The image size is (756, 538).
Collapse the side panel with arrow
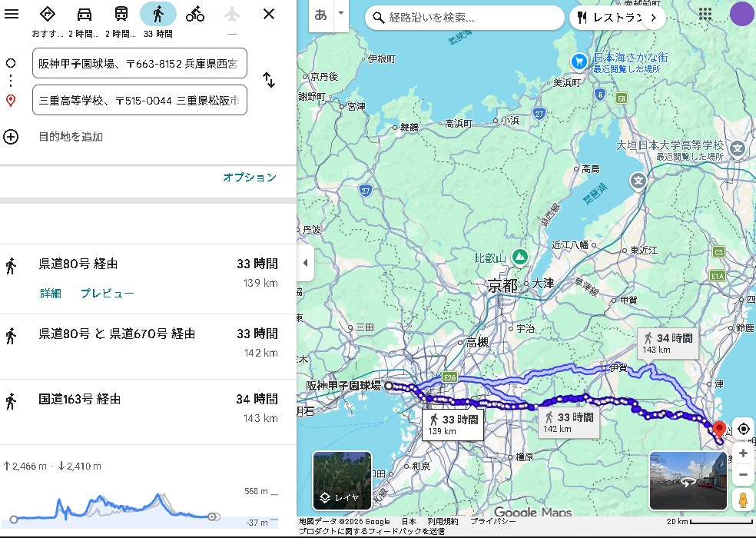[x=305, y=263]
